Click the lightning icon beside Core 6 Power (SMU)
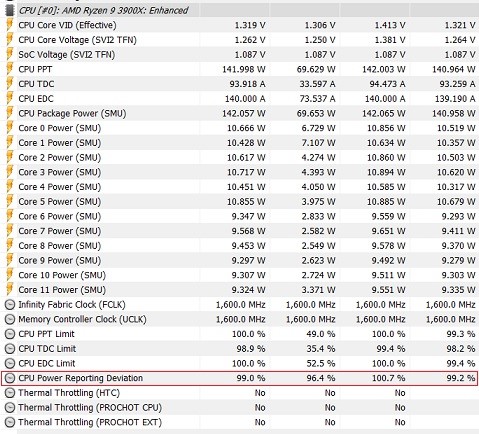Image resolution: width=479 pixels, height=434 pixels. tap(10, 216)
